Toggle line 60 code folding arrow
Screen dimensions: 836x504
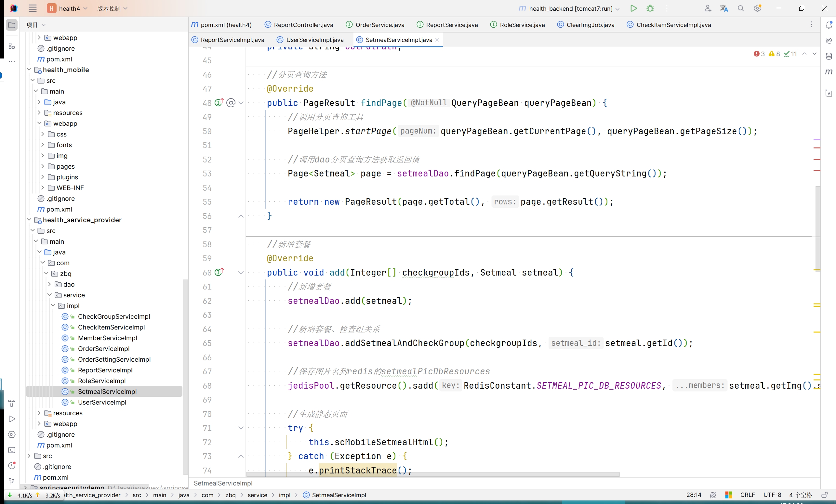pos(241,273)
